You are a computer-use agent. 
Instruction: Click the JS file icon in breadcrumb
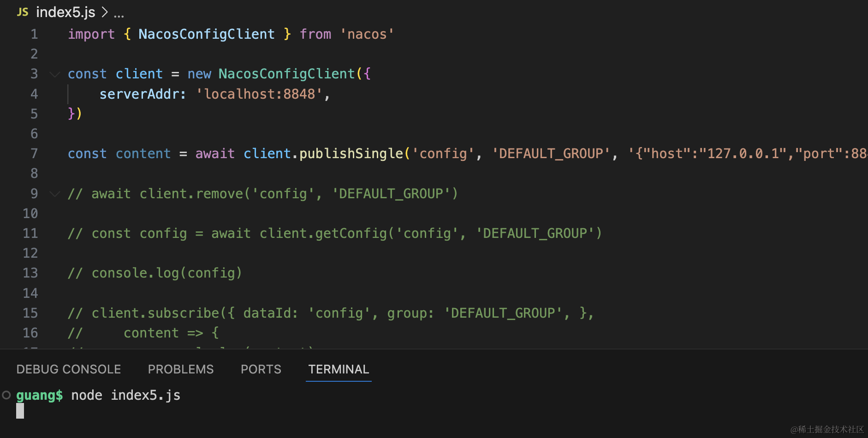pyautogui.click(x=23, y=12)
